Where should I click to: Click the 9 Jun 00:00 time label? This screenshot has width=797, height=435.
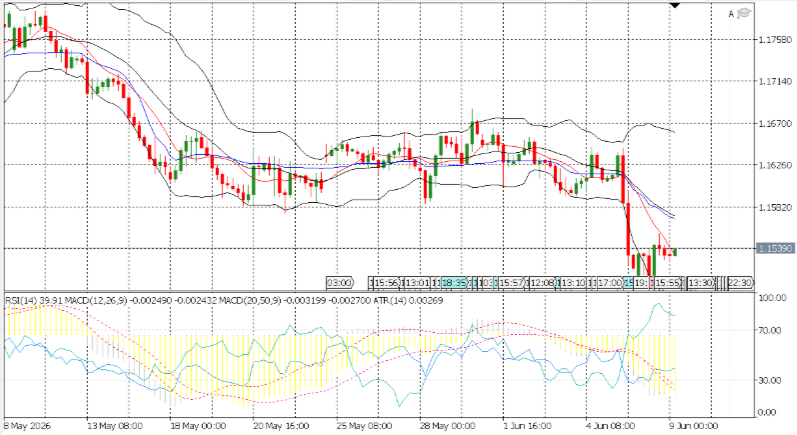tap(693, 425)
